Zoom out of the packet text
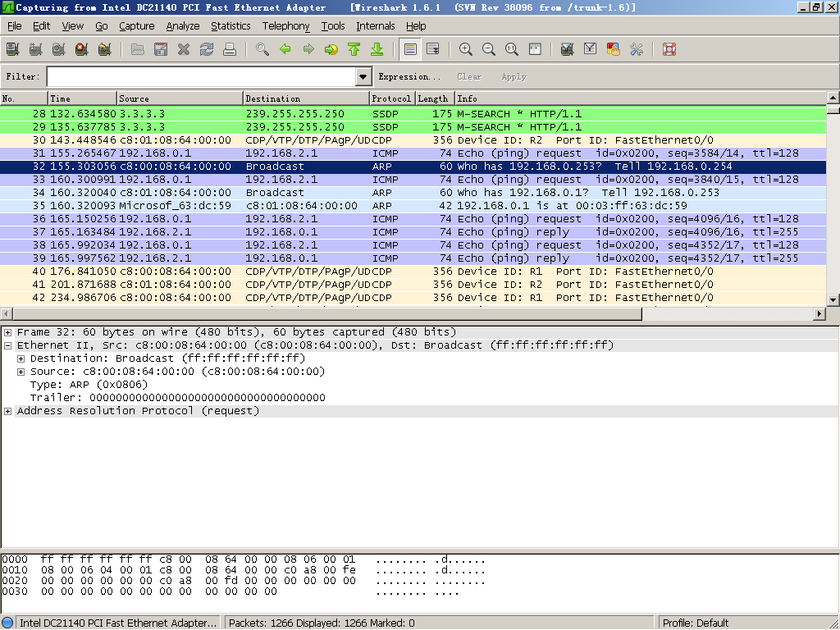This screenshot has height=630, width=840. (x=489, y=49)
